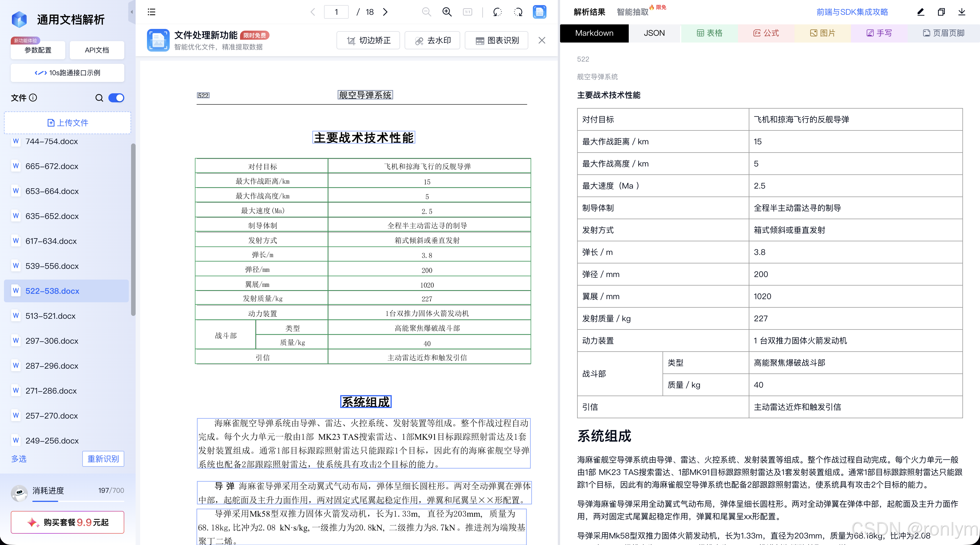Select file 513–521.docx

pos(67,316)
